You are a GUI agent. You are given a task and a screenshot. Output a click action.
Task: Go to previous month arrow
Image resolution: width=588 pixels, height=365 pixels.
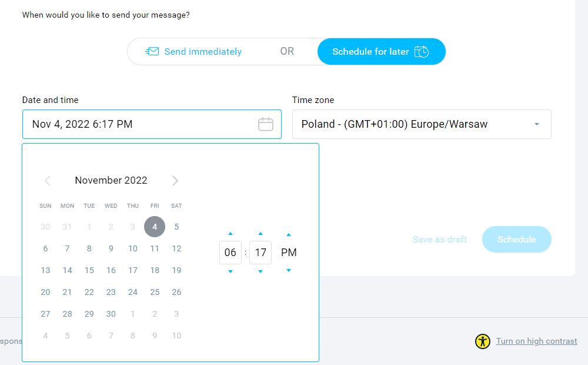tap(48, 181)
